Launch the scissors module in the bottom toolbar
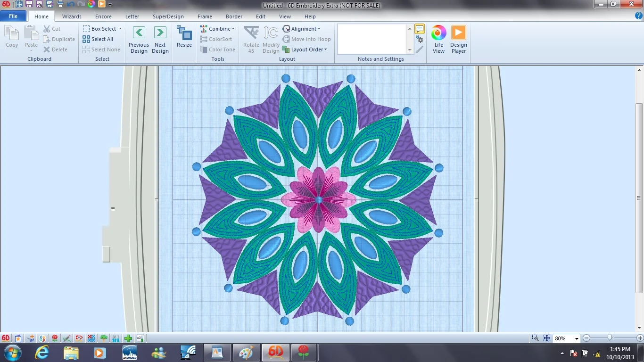 [30, 338]
